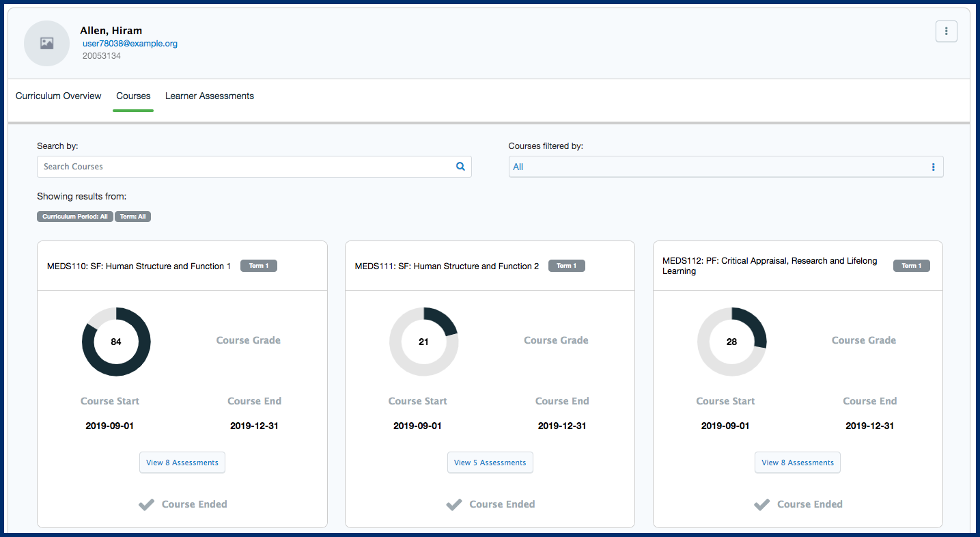
Task: Select the Courses tab
Action: (x=133, y=96)
